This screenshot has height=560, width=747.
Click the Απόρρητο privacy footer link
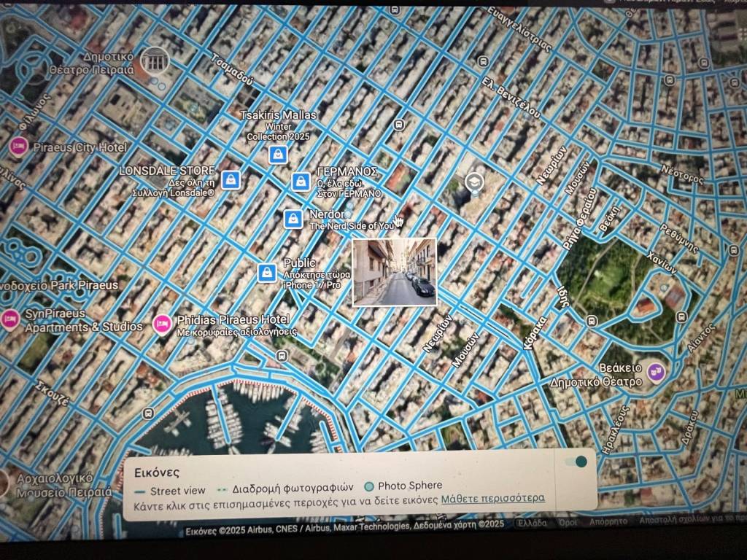[607, 523]
